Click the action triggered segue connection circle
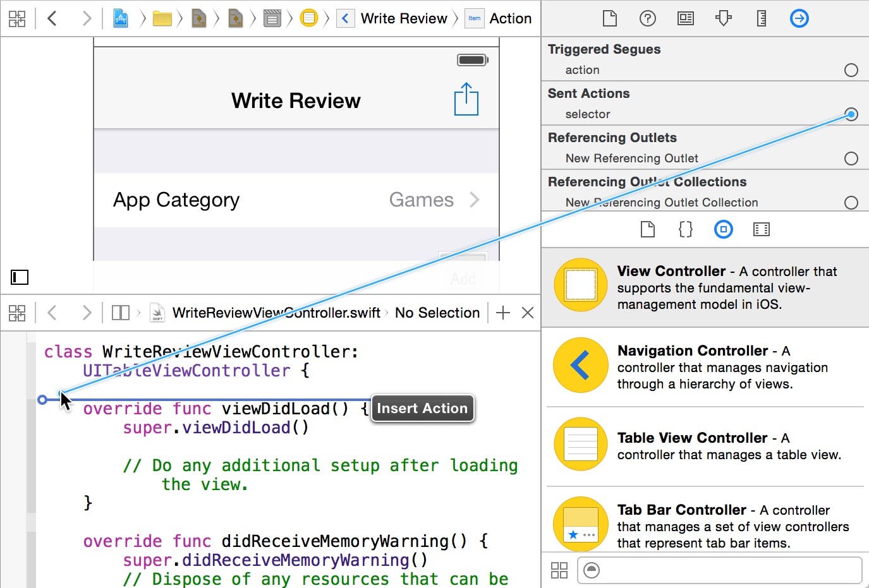The height and width of the screenshot is (588, 869). pos(851,70)
